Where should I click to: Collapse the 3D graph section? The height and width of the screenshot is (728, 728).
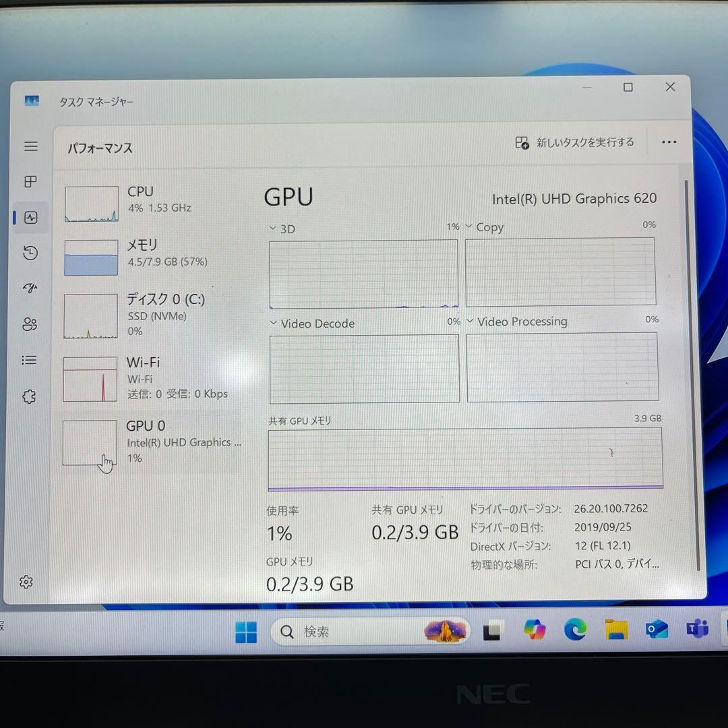coord(272,229)
